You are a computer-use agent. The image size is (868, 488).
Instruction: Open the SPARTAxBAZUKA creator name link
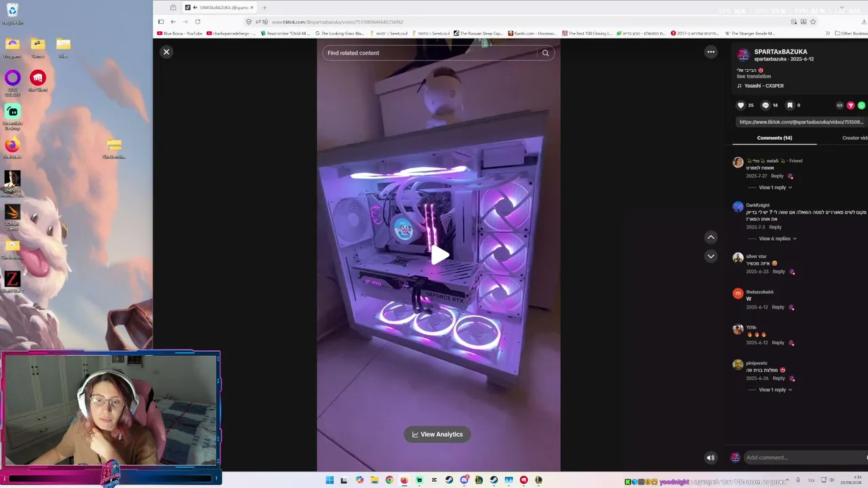click(x=781, y=52)
